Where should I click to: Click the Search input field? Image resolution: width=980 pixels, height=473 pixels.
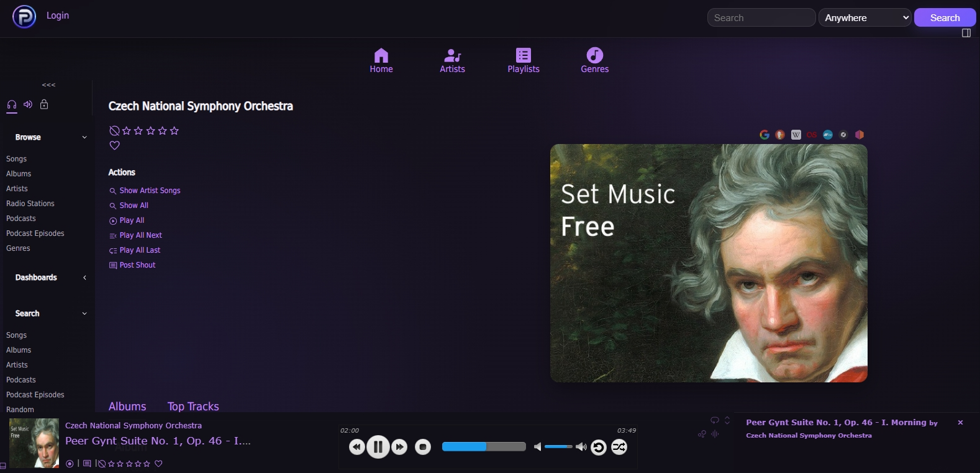coord(761,18)
